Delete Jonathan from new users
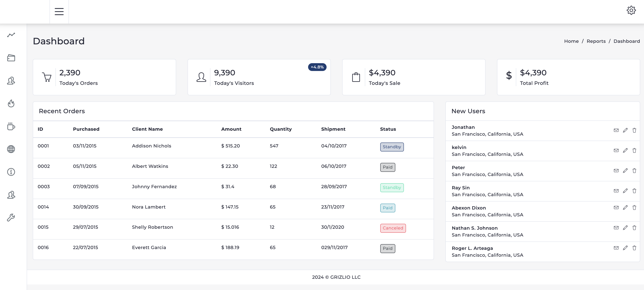The height and width of the screenshot is (290, 644). pos(634,130)
